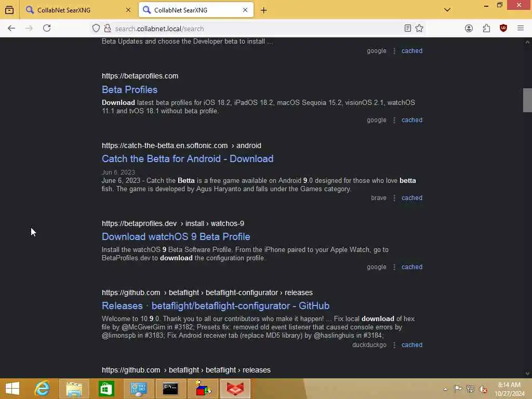Screen dimensions: 532x399
Task: Click the Jun 6, 2023 date text
Action: [x=118, y=172]
